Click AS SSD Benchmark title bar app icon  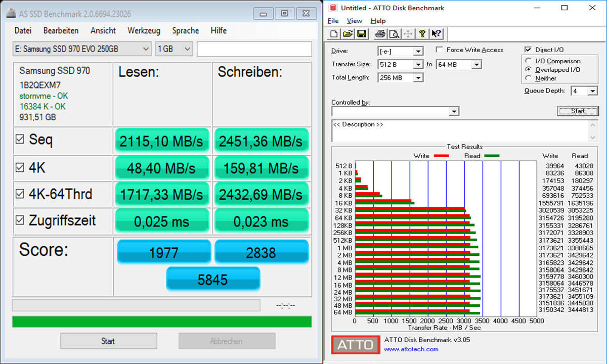(x=10, y=13)
